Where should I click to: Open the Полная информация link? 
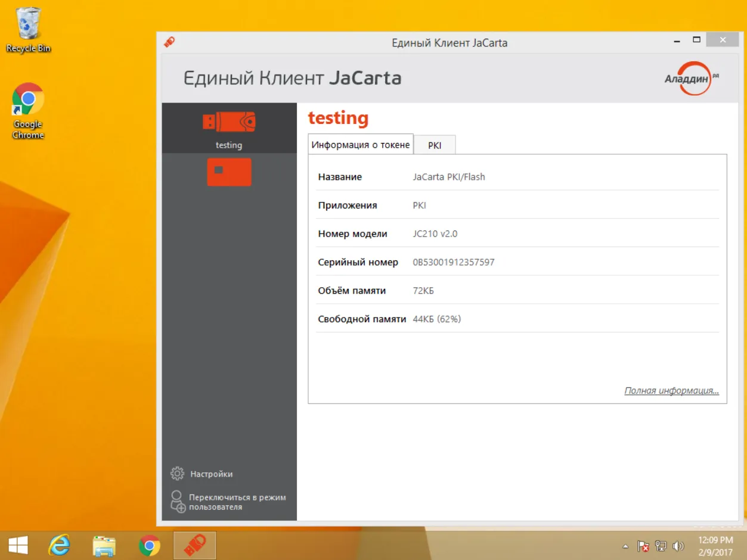[671, 391]
